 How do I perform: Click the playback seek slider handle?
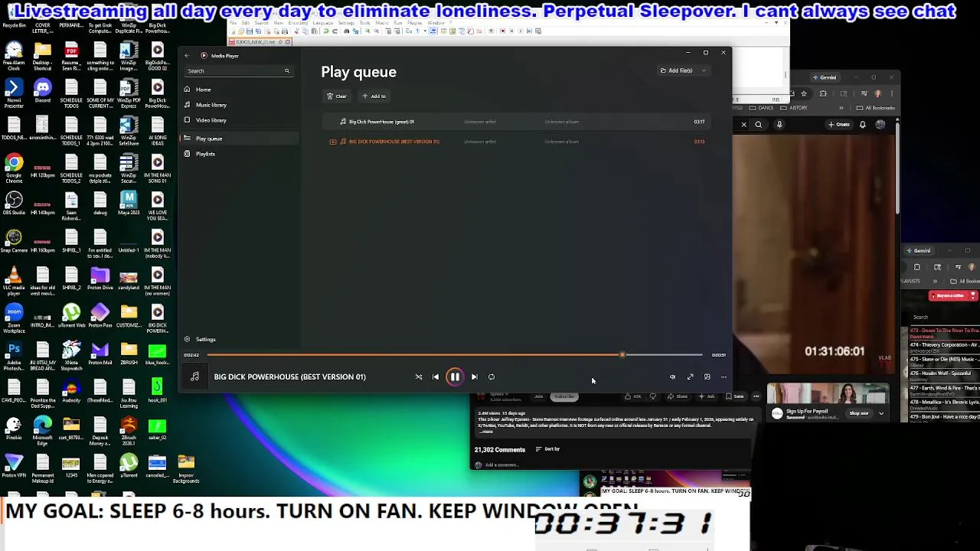pyautogui.click(x=622, y=354)
